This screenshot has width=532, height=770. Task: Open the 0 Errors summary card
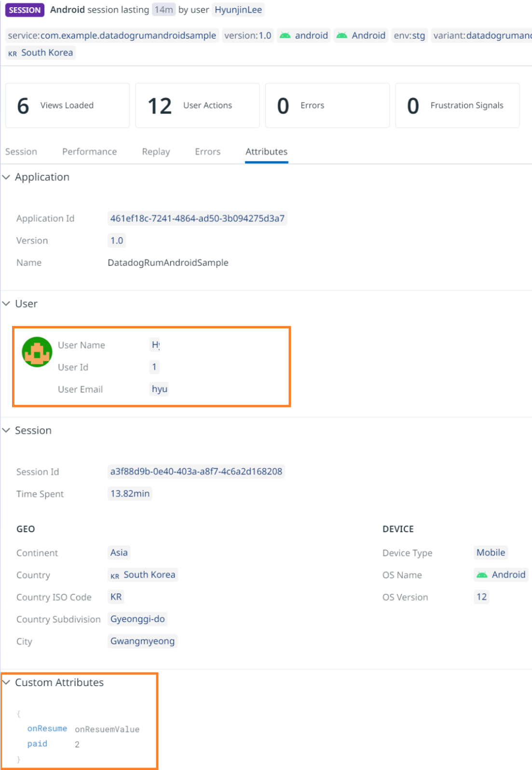(327, 106)
